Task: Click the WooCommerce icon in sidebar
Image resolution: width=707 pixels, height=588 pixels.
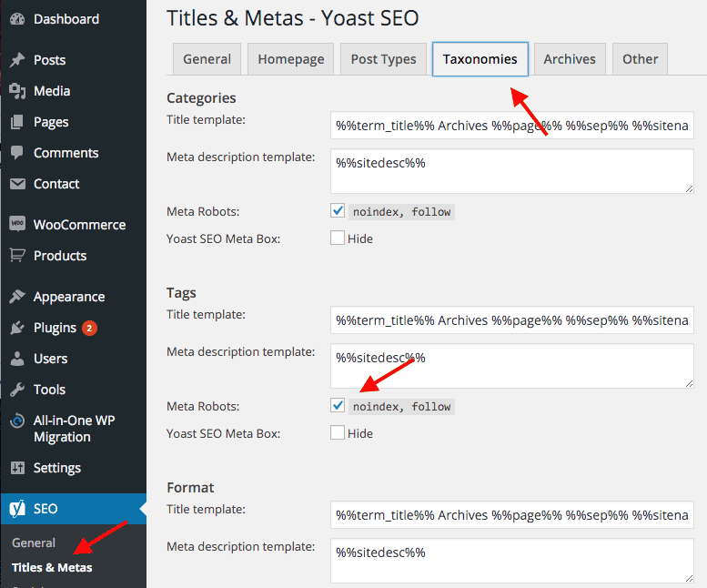Action: [17, 225]
